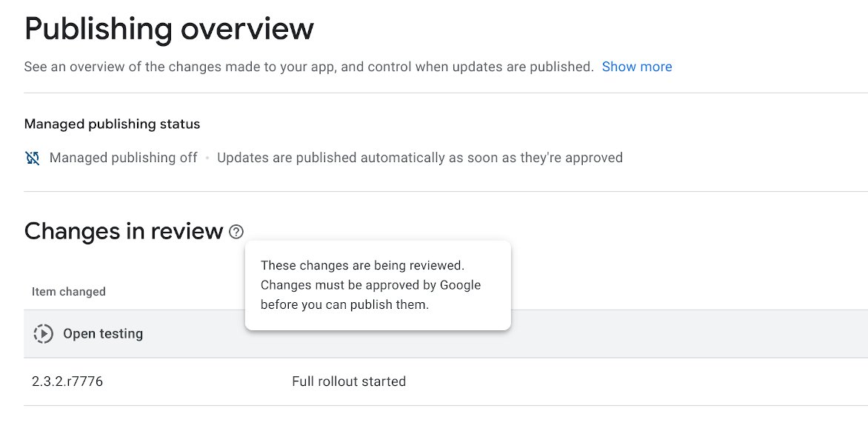Select the Open testing row label
The image size is (868, 431).
coord(103,334)
